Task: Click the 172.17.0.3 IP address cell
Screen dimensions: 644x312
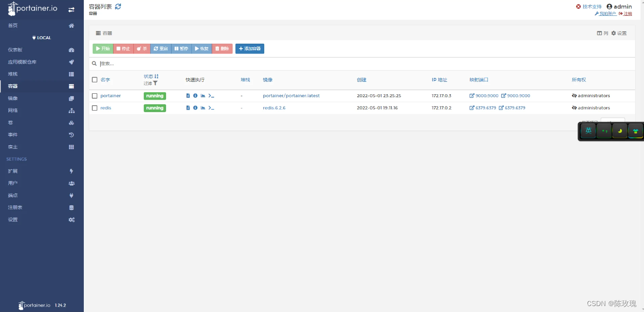Action: [442, 96]
